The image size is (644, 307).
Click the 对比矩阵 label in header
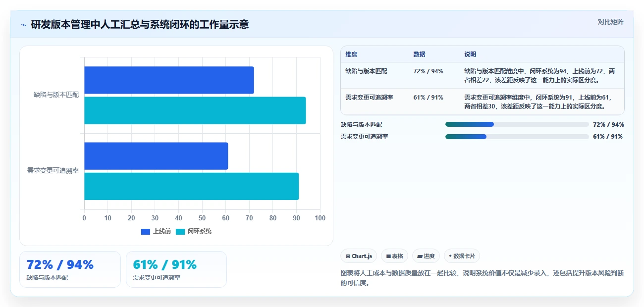[x=610, y=22]
